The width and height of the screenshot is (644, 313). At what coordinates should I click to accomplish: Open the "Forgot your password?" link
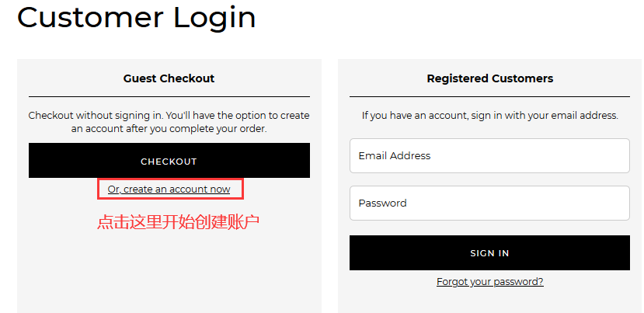489,282
